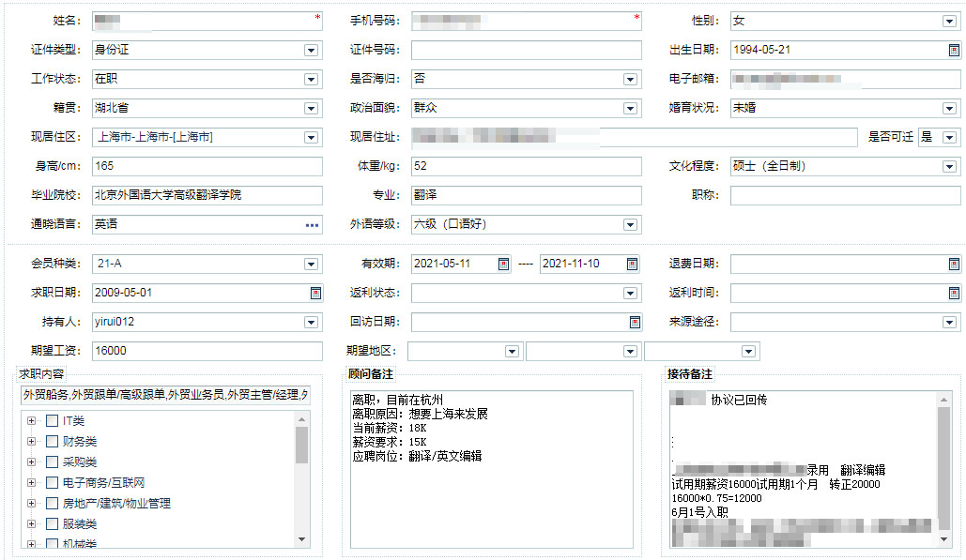Viewport: 966px width, 560px height.
Task: Open calendar for 有效期 end date
Action: [x=632, y=264]
